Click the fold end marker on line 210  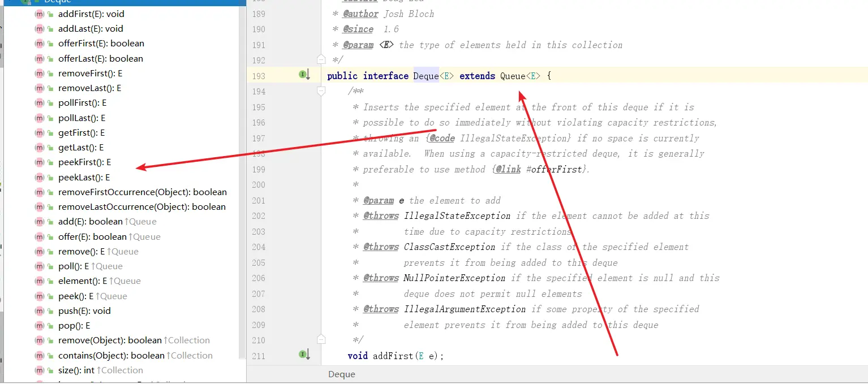(321, 339)
